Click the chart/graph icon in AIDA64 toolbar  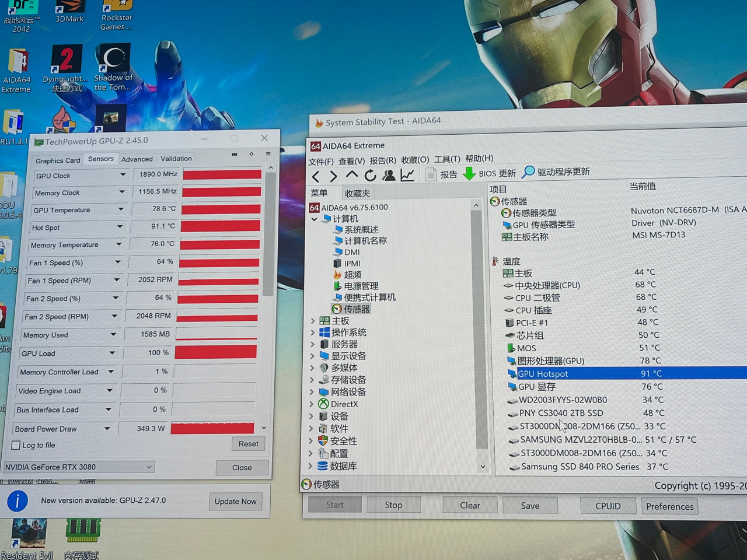[407, 175]
